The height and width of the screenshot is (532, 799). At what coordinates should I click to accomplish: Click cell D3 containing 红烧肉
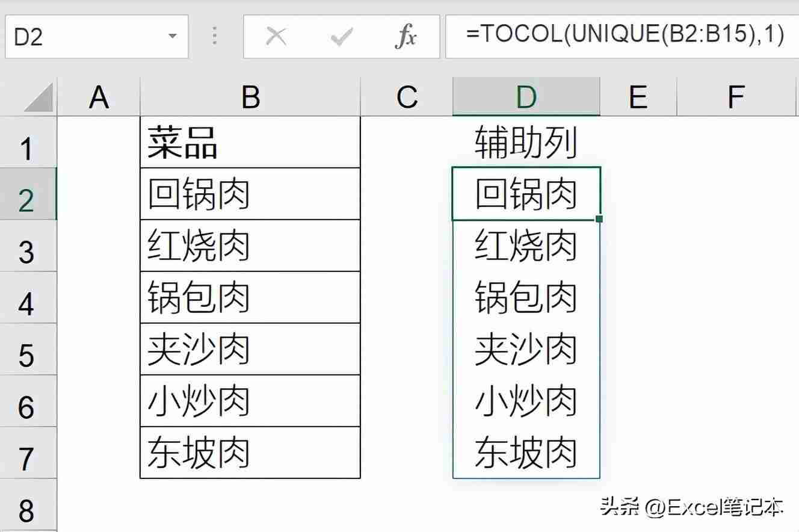click(526, 246)
